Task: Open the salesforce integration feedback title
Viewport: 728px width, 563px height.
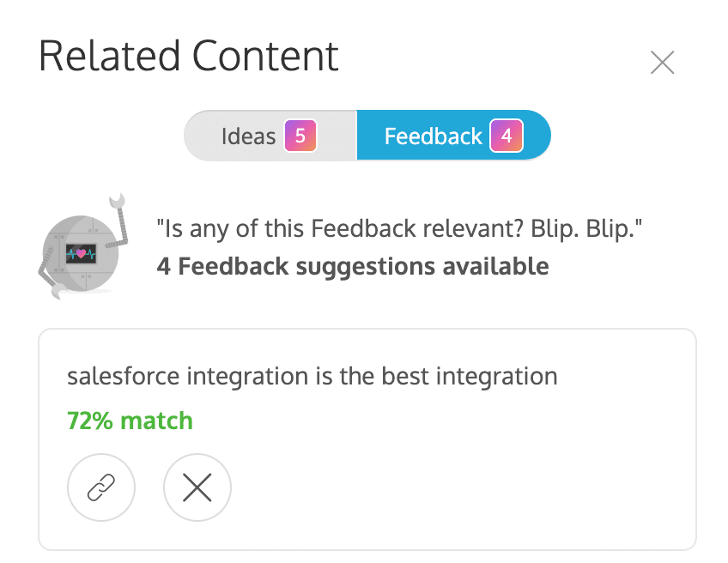Action: [312, 376]
